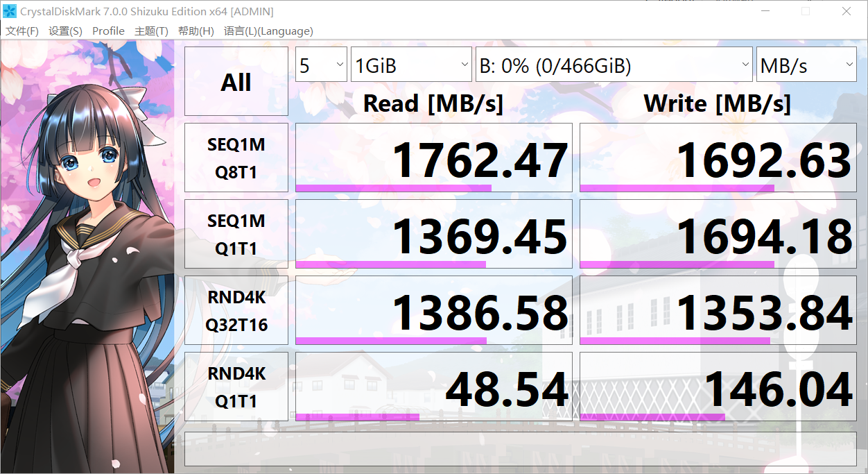Image resolution: width=868 pixels, height=474 pixels.
Task: Start all benchmarks with the All button
Action: [236, 81]
